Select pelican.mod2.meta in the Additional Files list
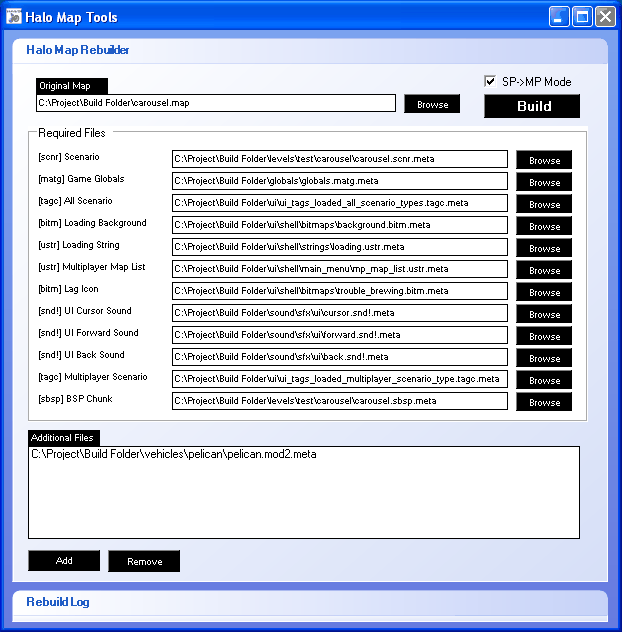This screenshot has height=632, width=622. click(174, 455)
